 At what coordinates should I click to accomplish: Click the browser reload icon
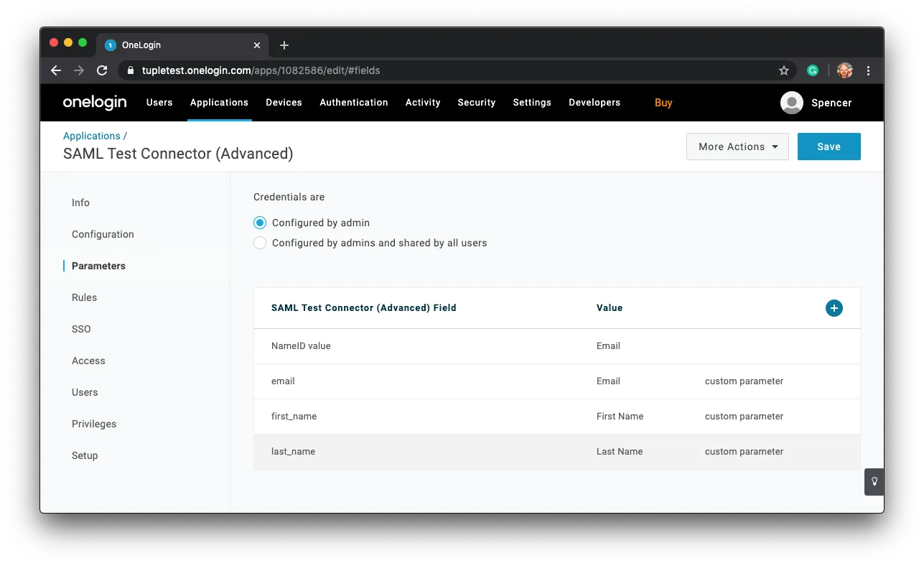pyautogui.click(x=102, y=70)
